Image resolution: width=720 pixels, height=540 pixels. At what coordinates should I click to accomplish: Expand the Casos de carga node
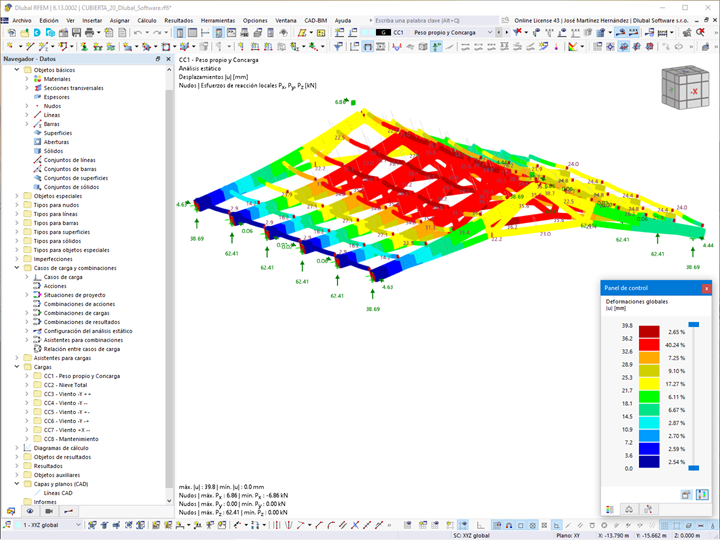coord(27,277)
